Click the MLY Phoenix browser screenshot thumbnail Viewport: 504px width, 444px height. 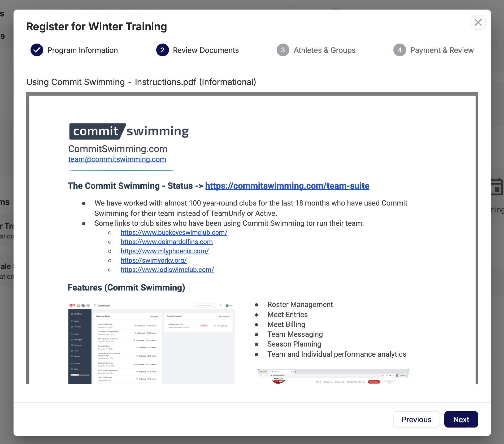[333, 377]
